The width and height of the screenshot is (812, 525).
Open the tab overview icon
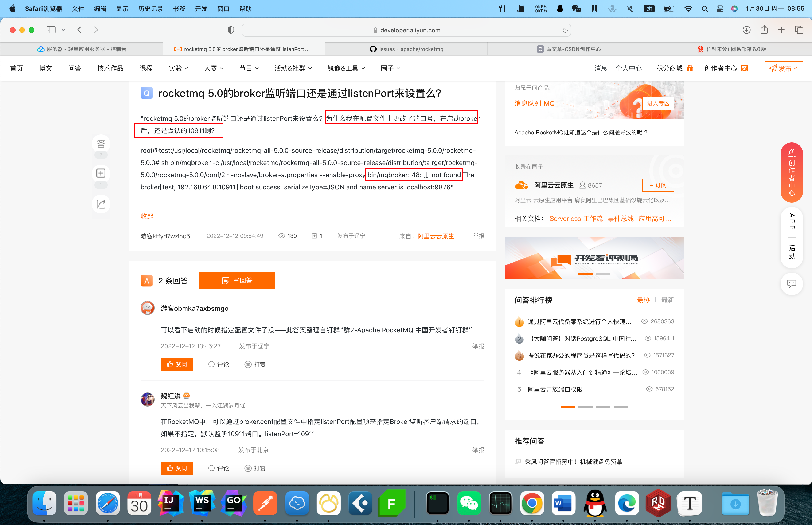pos(799,30)
